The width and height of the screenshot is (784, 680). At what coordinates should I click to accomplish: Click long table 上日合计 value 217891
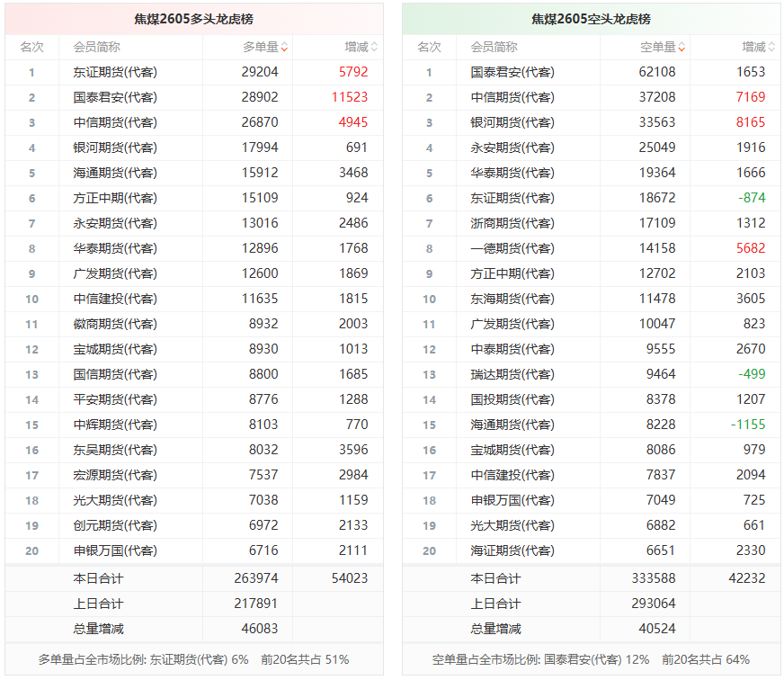[x=256, y=604]
